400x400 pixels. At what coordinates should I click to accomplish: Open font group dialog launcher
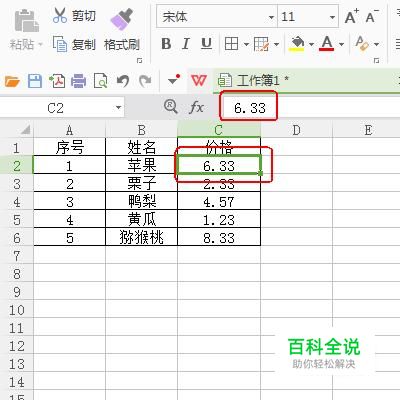click(x=377, y=61)
